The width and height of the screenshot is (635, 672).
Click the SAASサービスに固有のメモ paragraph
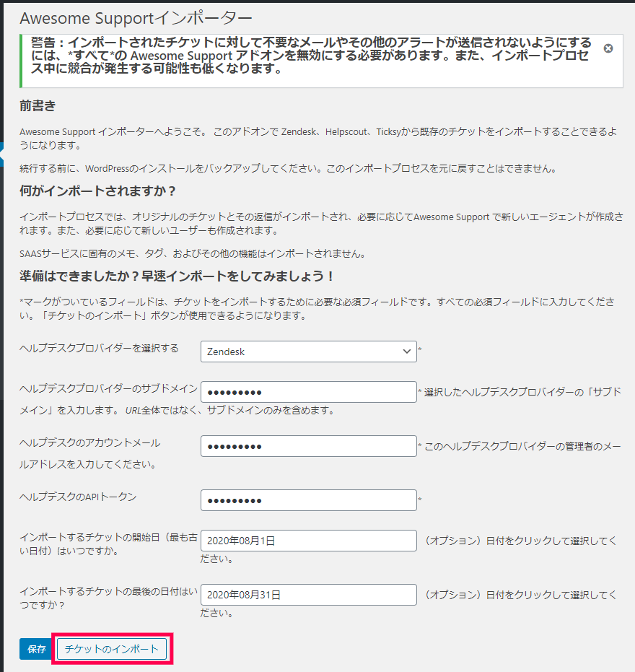[193, 254]
